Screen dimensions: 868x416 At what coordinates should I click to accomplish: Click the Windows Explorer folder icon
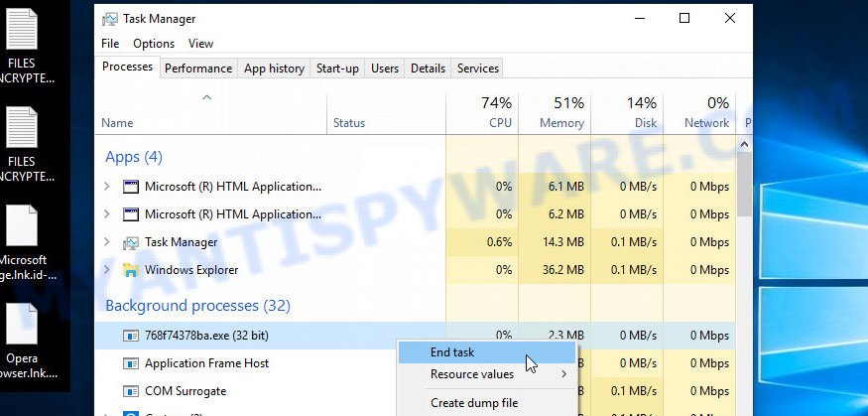pyautogui.click(x=131, y=270)
